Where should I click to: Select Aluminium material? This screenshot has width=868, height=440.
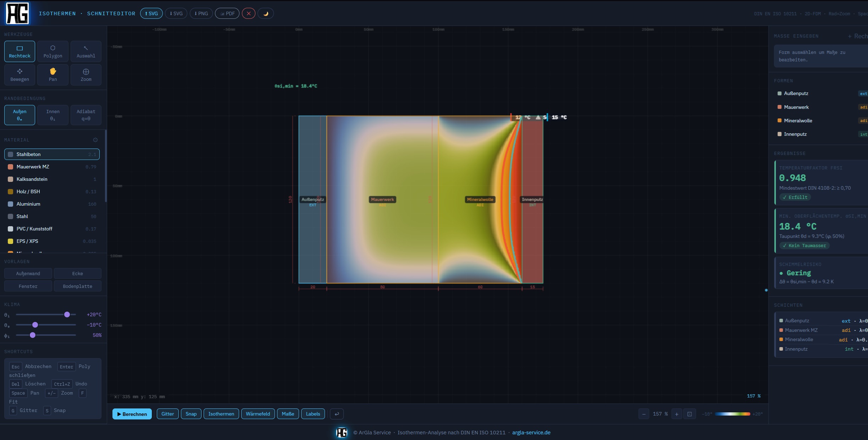52,204
